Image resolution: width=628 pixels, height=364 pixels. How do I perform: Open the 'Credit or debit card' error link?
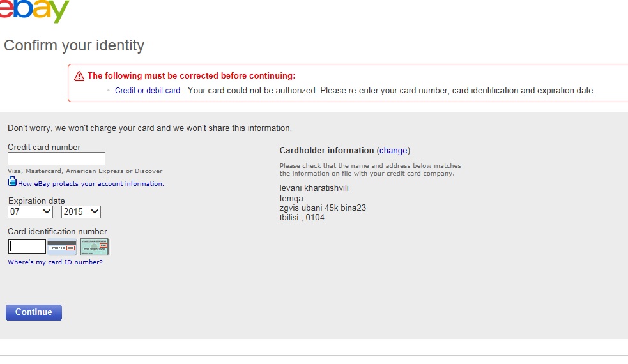[x=148, y=91]
